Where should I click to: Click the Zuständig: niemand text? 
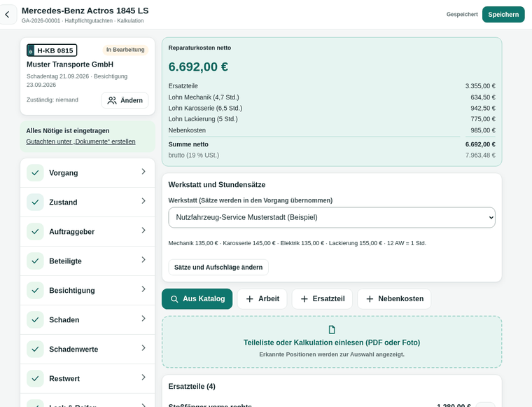[52, 99]
